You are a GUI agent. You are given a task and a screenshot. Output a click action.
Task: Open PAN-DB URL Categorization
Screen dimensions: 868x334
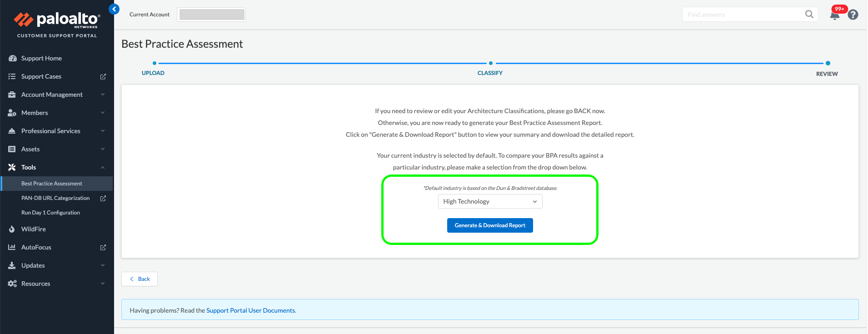point(55,198)
